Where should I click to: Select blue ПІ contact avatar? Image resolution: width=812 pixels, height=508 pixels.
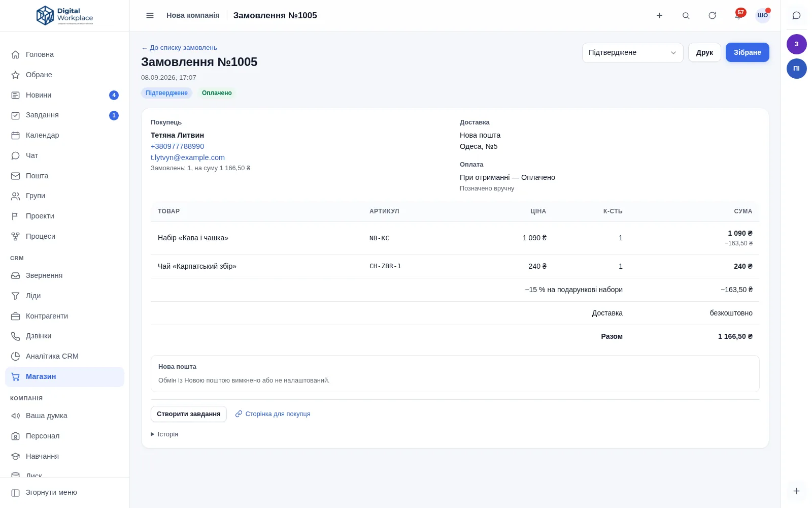pyautogui.click(x=796, y=69)
